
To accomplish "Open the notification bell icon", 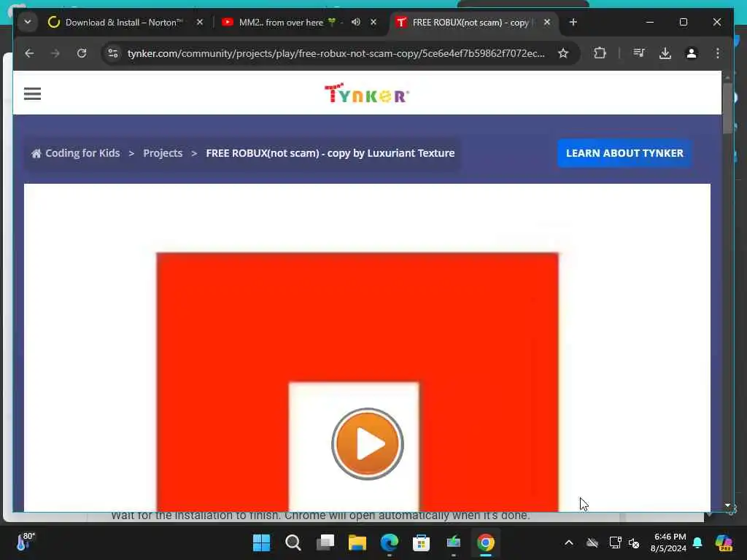I will 697,542.
